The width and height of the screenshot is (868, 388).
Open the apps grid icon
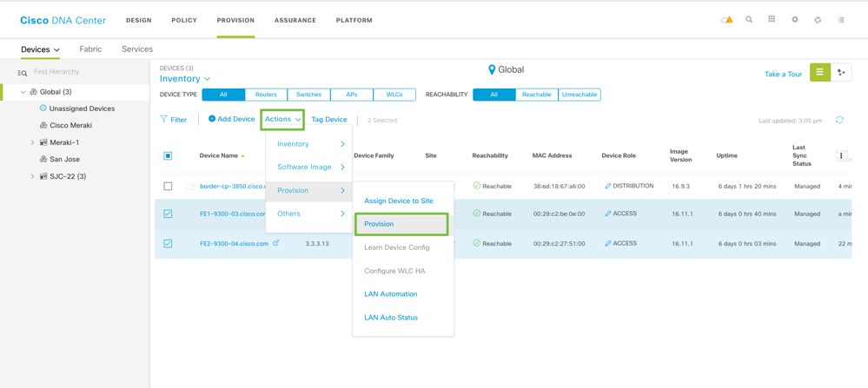772,19
